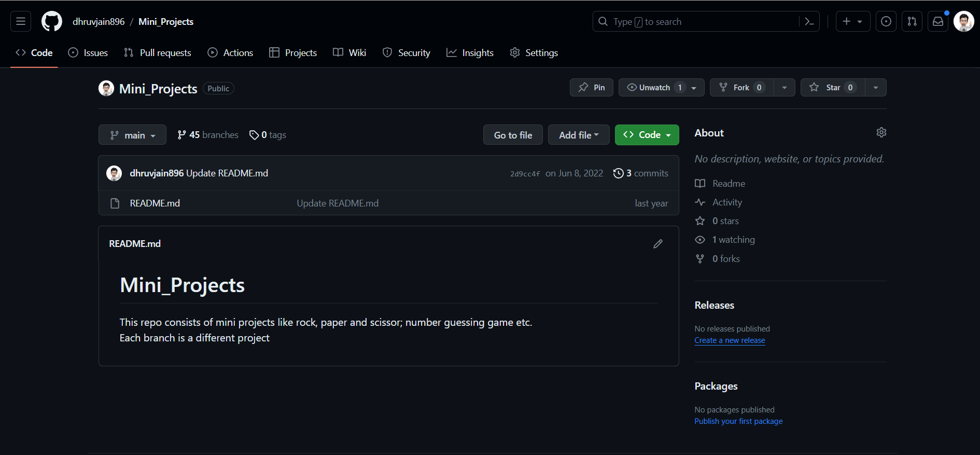
Task: Open the issues icon in header
Action: (886, 21)
